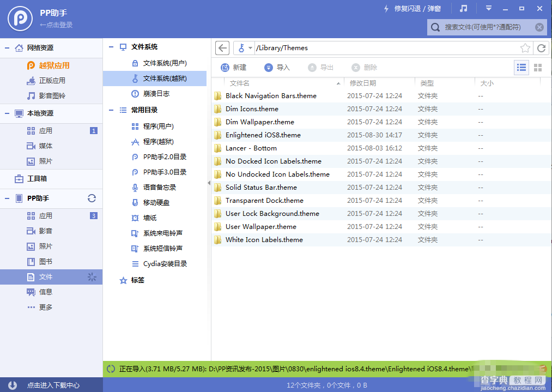Select Enlightened iOS8.theme folder
Viewport: 552px width, 392px height.
click(x=381, y=135)
